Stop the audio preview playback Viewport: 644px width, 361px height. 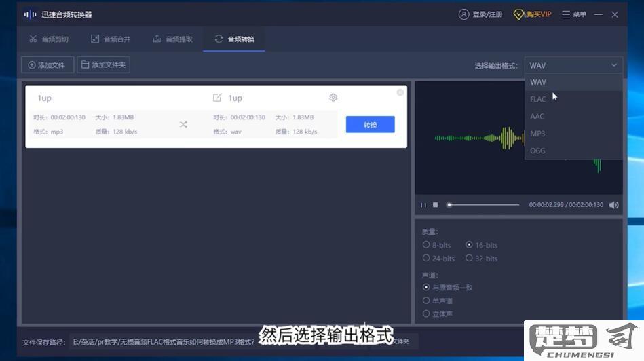436,204
